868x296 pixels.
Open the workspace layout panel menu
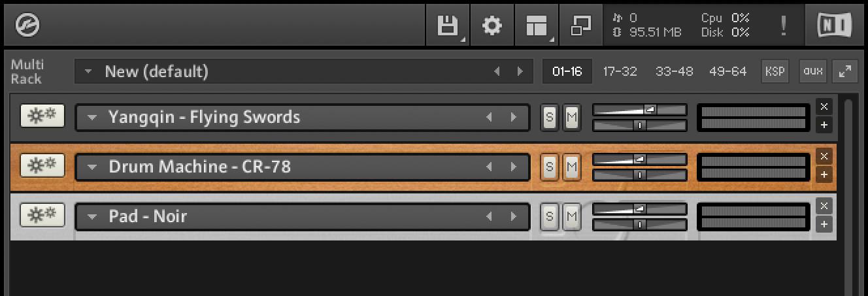coord(536,26)
